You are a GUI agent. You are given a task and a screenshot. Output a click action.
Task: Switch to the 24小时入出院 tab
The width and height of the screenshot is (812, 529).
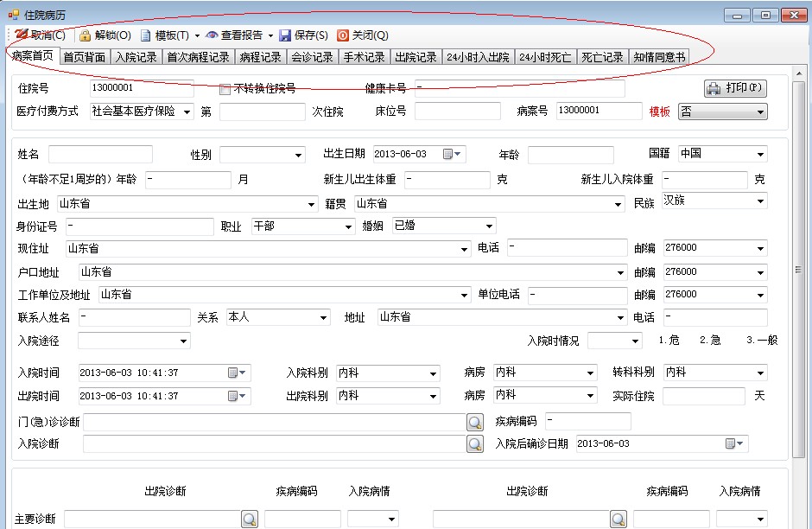(x=478, y=57)
